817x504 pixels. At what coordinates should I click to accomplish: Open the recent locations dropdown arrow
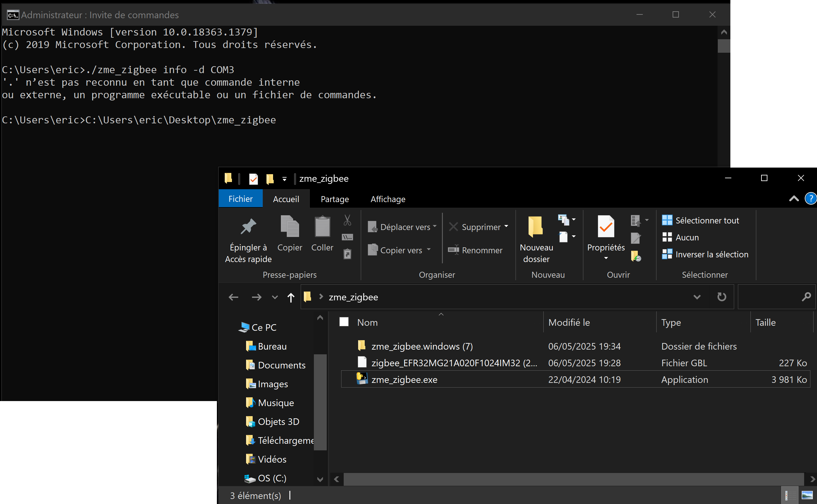click(x=275, y=297)
